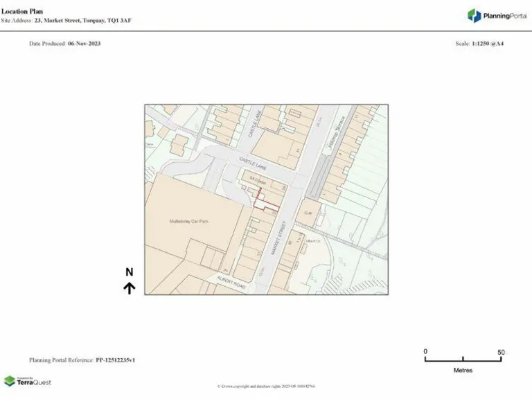Click the metres scale bar
532x399 pixels.
463,360
